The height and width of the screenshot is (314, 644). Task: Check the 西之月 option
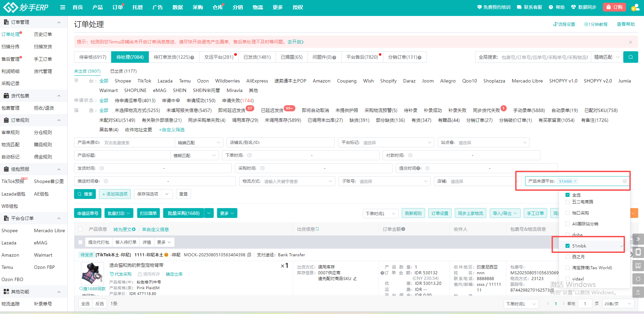[x=568, y=257]
